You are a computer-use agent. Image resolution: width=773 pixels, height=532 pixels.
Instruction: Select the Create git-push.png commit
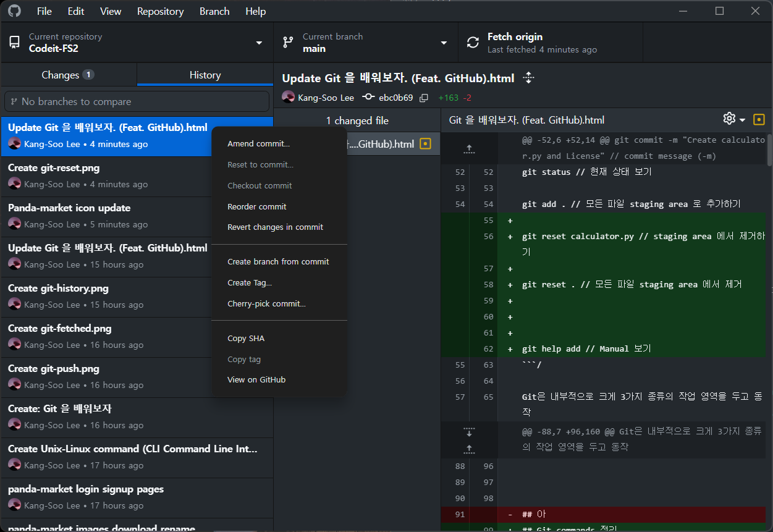pos(137,378)
